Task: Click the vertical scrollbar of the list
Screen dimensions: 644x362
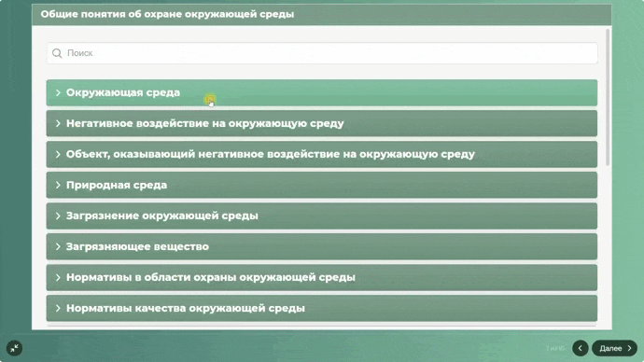Action: (608, 98)
